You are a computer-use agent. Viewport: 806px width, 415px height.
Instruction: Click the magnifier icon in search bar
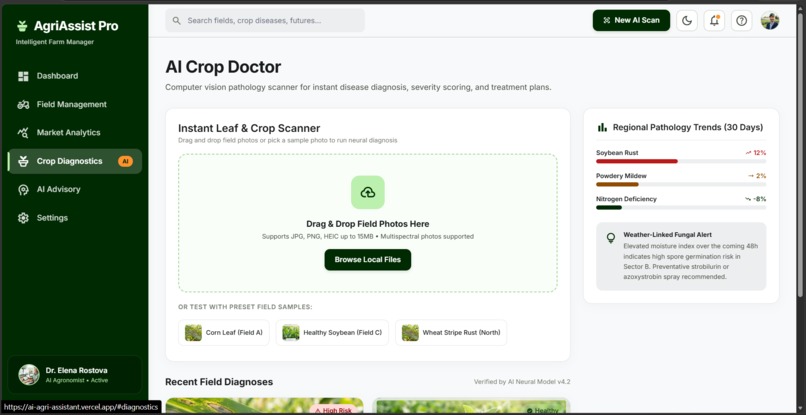tap(176, 21)
